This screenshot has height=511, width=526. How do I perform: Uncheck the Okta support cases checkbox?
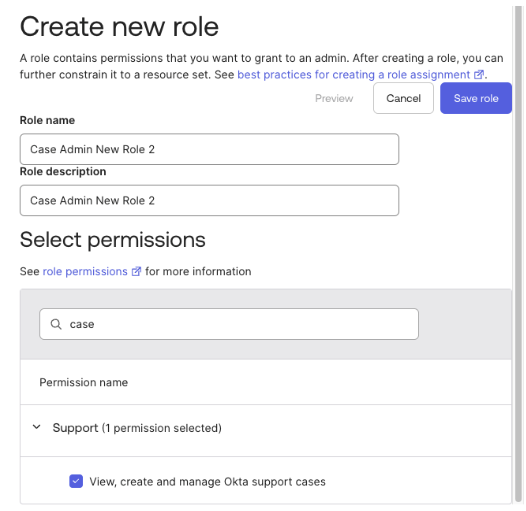[76, 481]
